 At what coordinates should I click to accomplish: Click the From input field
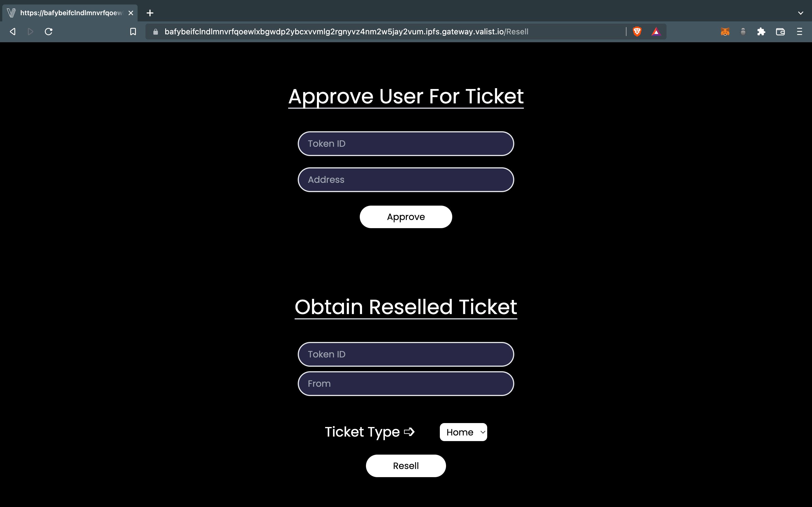tap(406, 383)
